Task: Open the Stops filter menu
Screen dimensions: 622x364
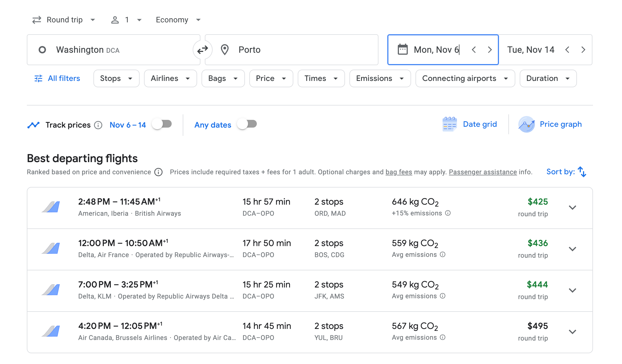Action: pyautogui.click(x=116, y=78)
